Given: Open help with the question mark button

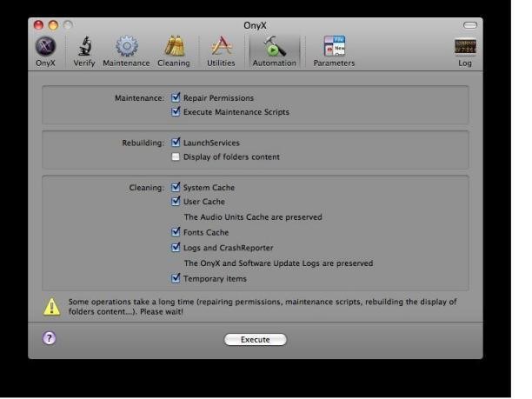Looking at the screenshot, I should point(50,338).
